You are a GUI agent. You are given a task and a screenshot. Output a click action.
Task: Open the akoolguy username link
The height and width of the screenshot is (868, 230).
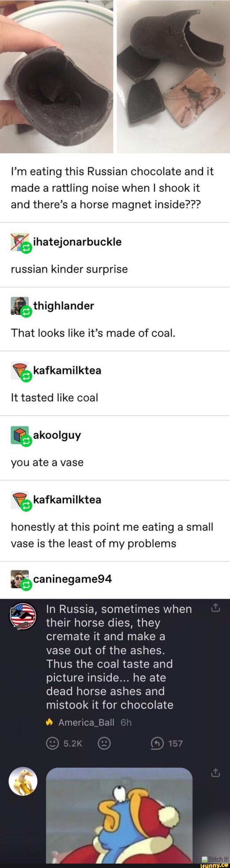coord(57,435)
